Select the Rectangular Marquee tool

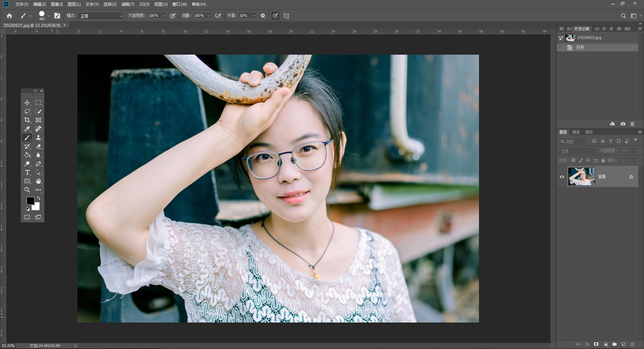point(39,103)
